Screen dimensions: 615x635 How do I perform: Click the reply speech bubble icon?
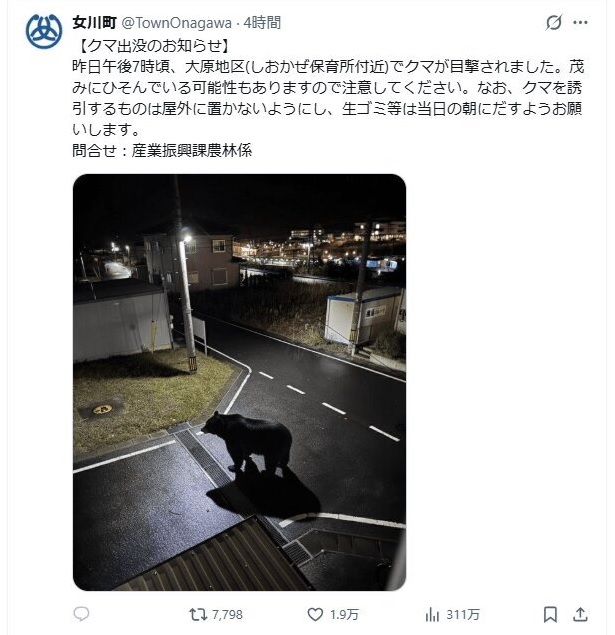[x=81, y=614]
